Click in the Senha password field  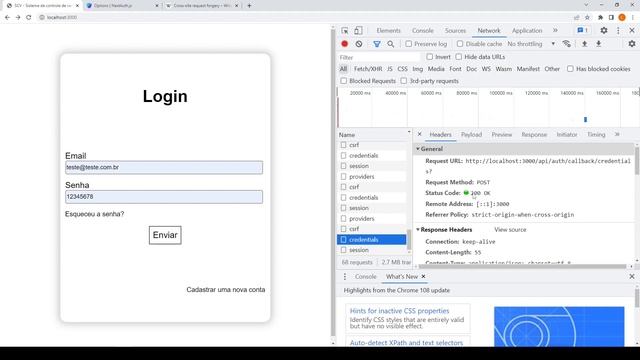[164, 197]
